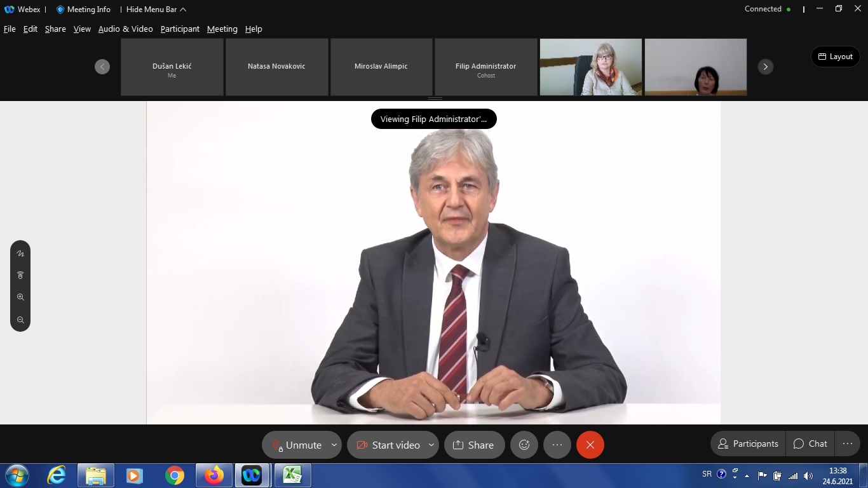Viewport: 868px width, 488px height.
Task: Click the Share content button
Action: [x=474, y=445]
